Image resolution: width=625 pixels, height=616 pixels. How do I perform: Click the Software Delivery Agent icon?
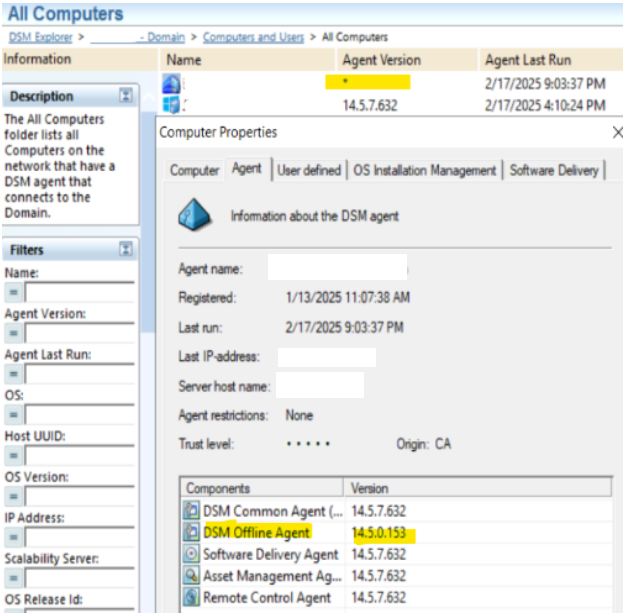[x=191, y=554]
